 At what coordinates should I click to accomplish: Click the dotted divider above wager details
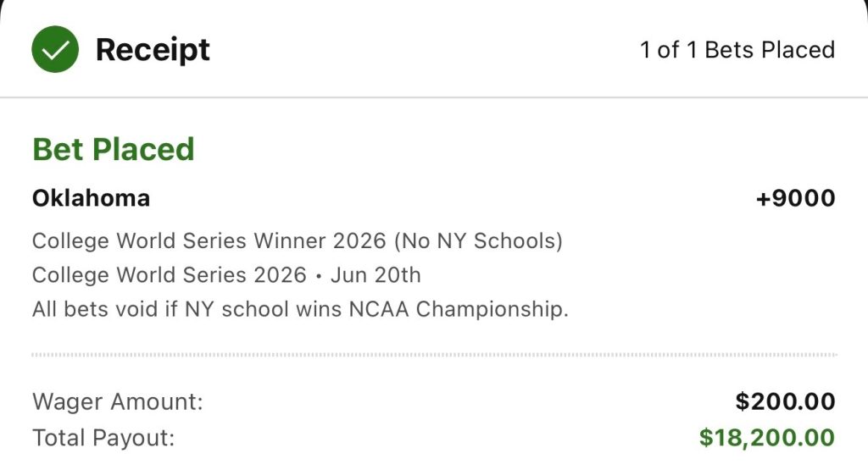[x=434, y=355]
